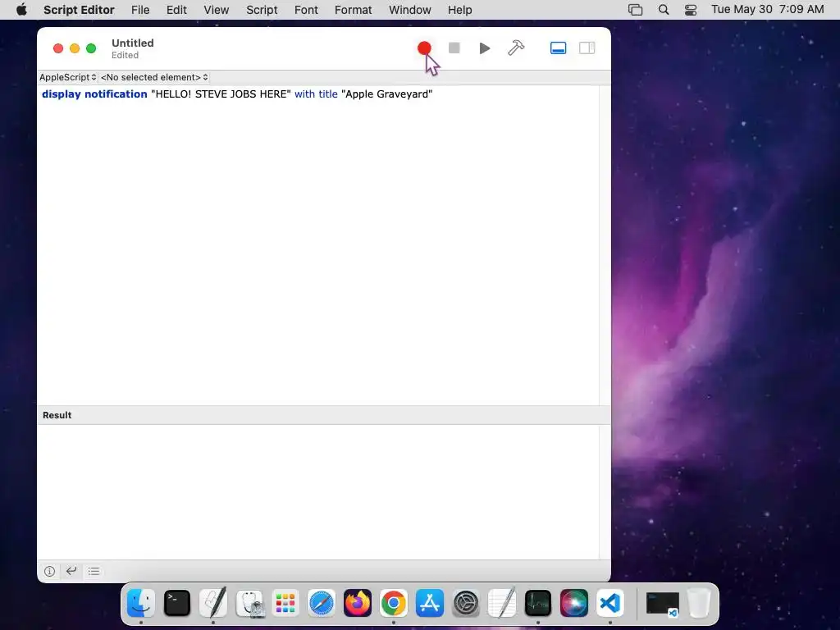Open Activity Monitor from the Dock

pyautogui.click(x=538, y=603)
